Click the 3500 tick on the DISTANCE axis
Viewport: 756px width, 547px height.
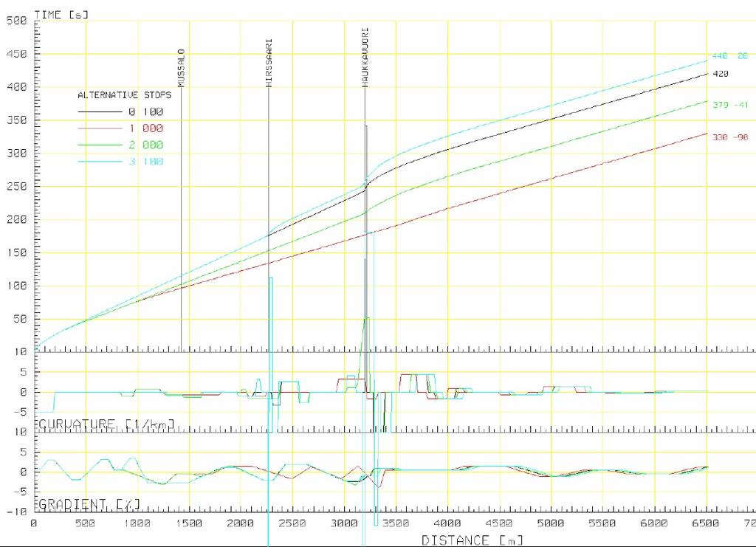(396, 523)
